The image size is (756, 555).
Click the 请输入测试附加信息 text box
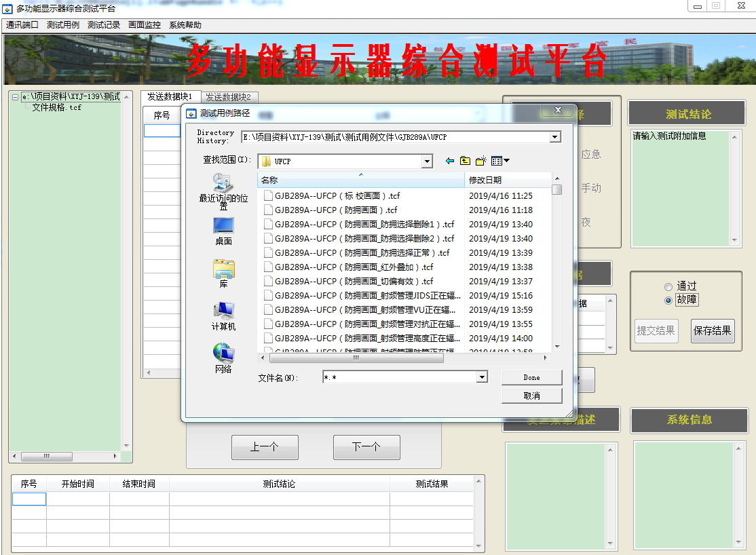(681, 188)
